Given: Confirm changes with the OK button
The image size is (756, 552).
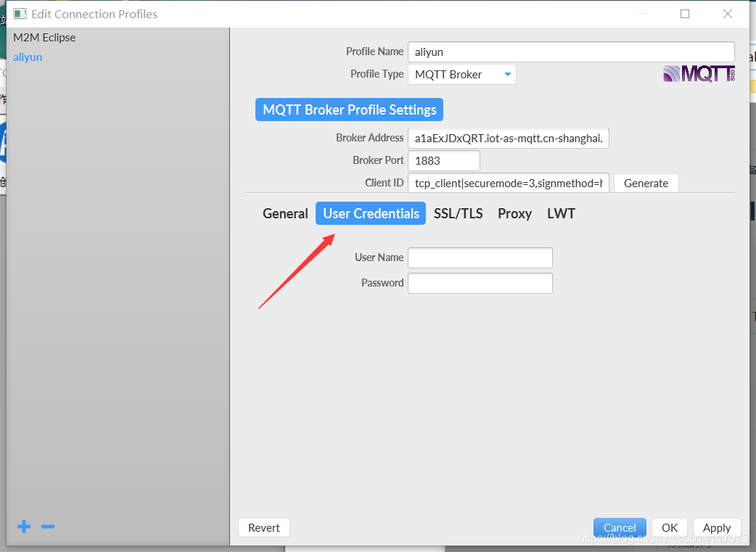Looking at the screenshot, I should (670, 527).
